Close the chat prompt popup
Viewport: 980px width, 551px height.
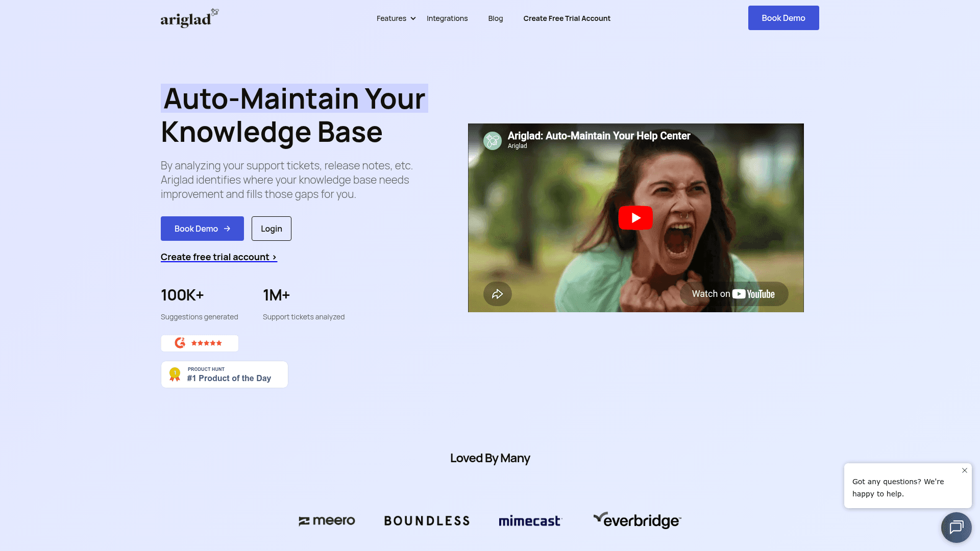(965, 470)
